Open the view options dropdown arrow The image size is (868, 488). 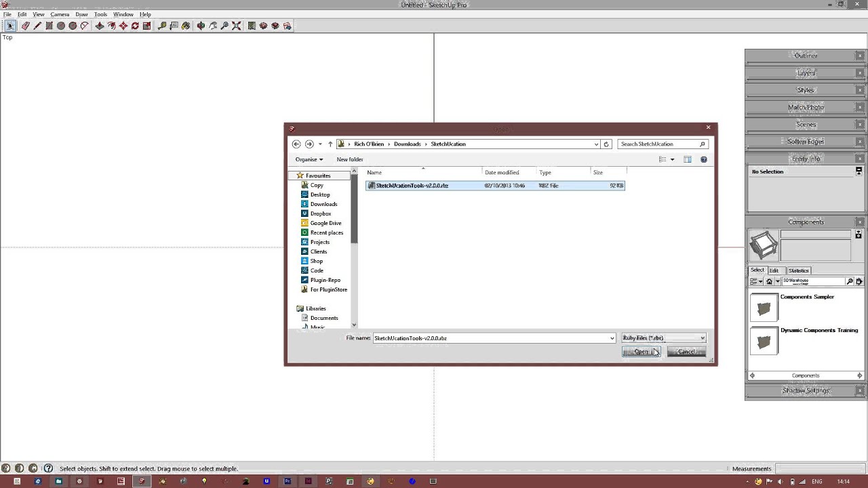[672, 159]
